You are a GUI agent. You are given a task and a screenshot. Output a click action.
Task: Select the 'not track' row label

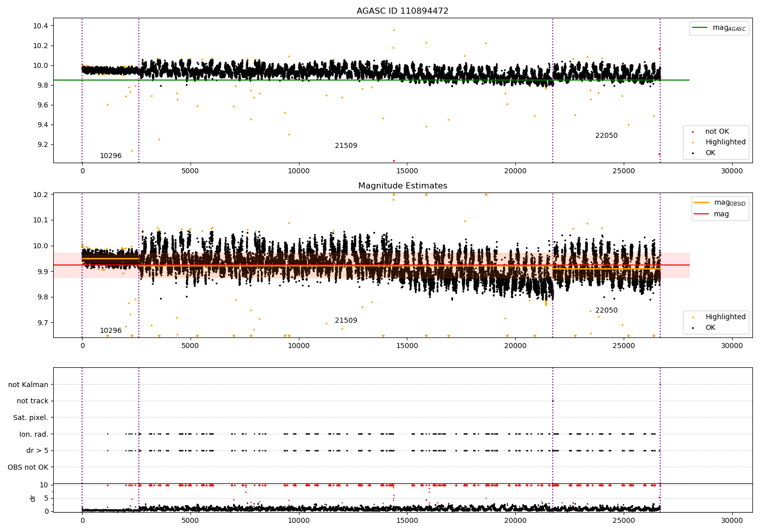tap(32, 401)
